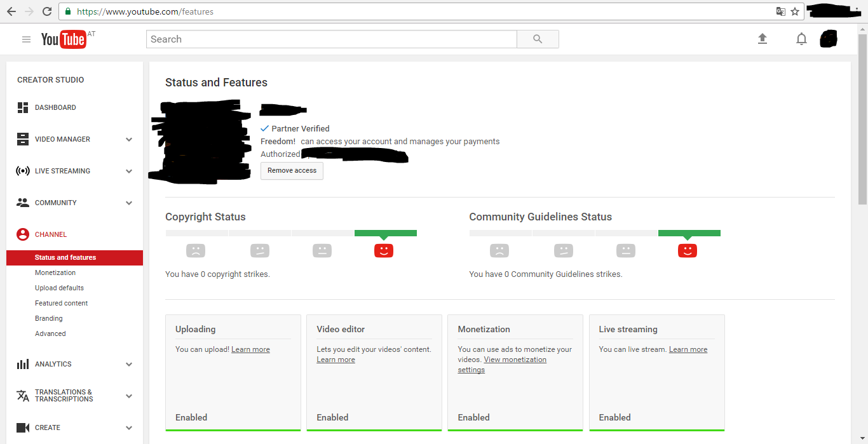Viewport: 868px width, 444px height.
Task: Click 'Enabled' status in the Video editor card
Action: tap(332, 417)
